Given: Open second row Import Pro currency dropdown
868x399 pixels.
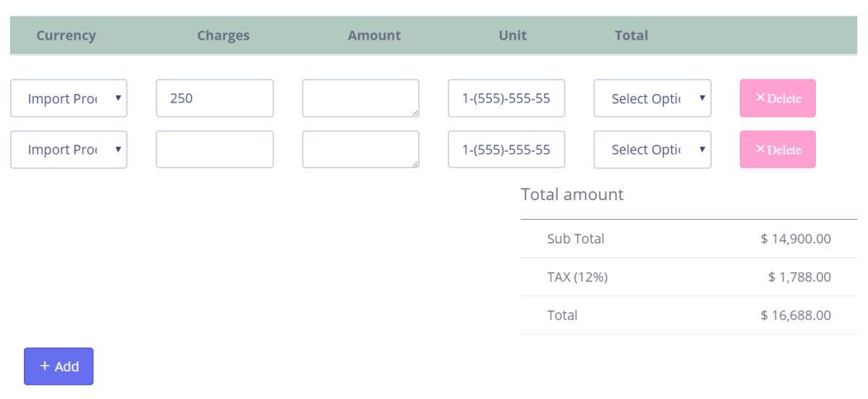Looking at the screenshot, I should 69,150.
